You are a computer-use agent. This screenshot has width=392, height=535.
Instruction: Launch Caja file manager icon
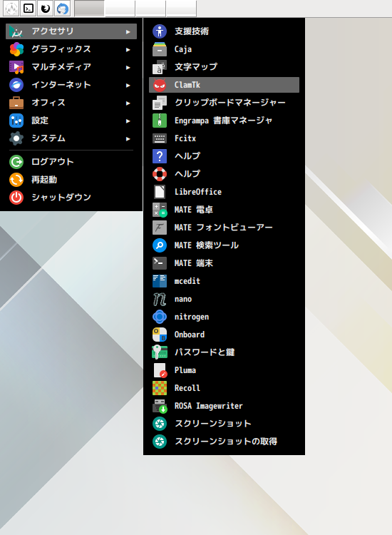pos(160,49)
